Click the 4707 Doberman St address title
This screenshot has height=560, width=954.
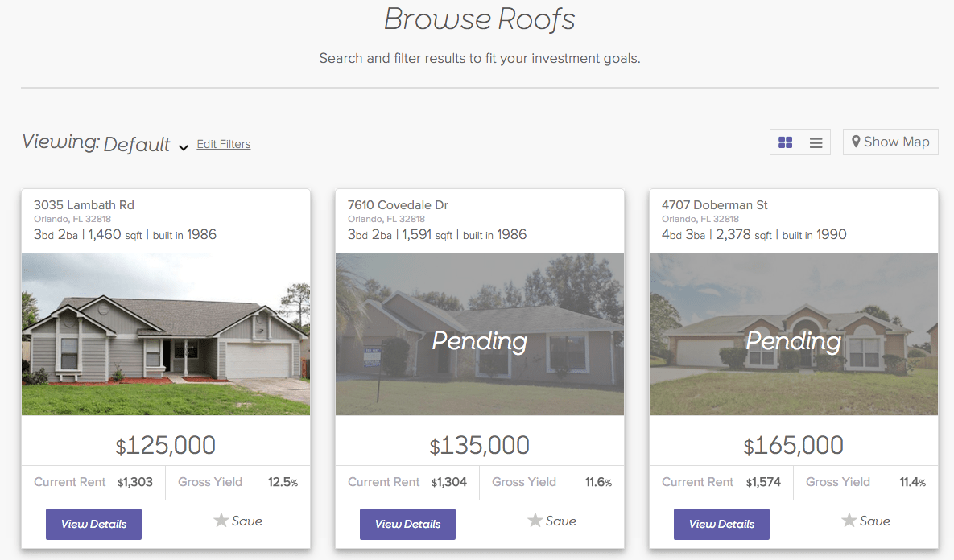(715, 205)
